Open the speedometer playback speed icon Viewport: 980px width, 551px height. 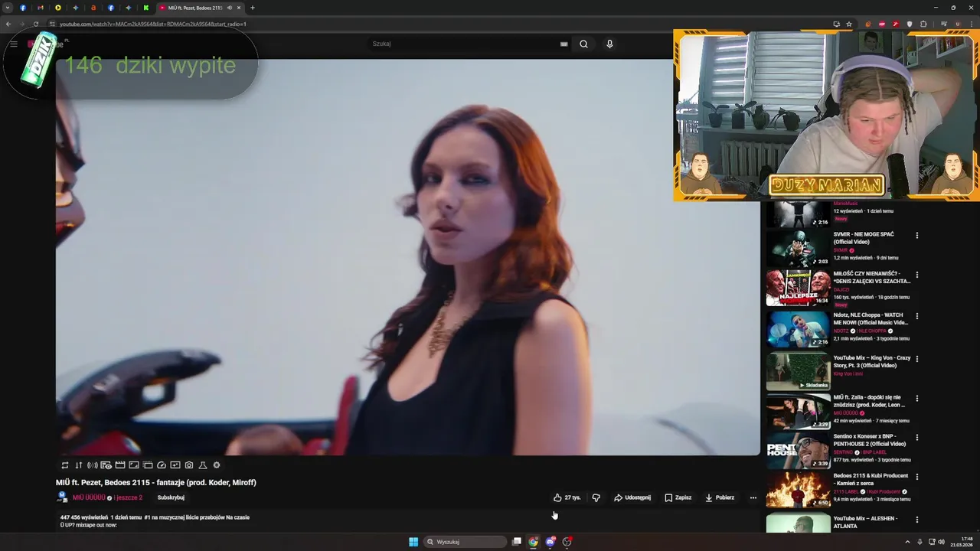pos(162,465)
